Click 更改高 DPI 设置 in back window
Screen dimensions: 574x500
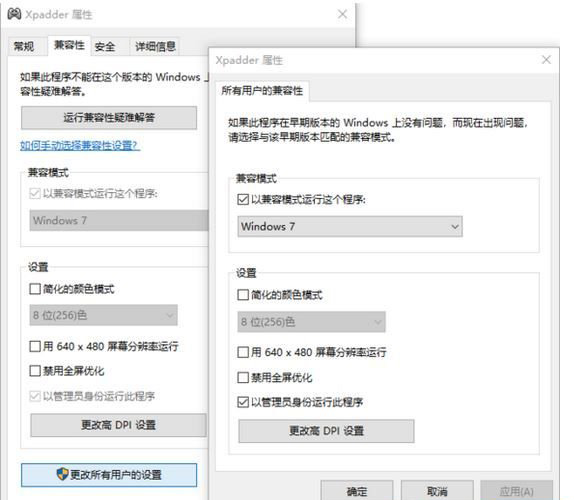coord(119,425)
